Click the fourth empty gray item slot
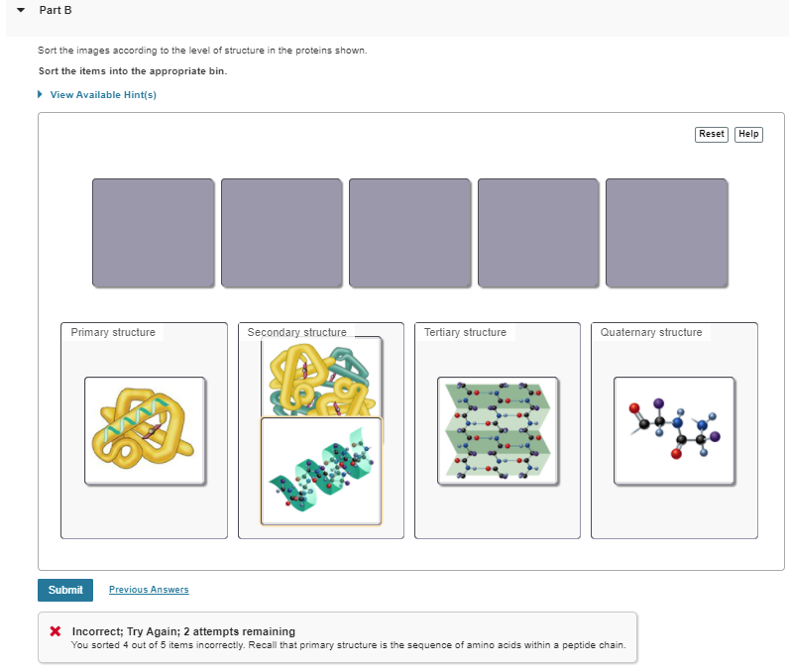The height and width of the screenshot is (672, 789). [538, 233]
